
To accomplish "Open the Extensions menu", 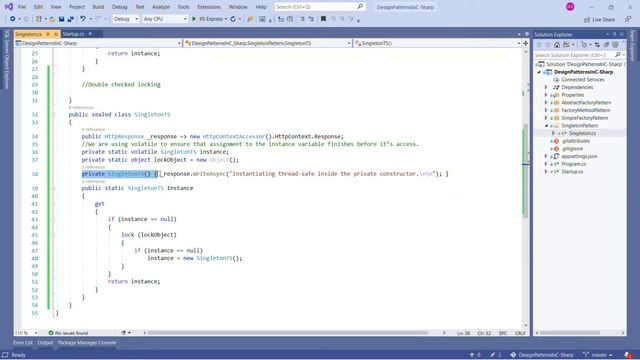I will pyautogui.click(x=209, y=7).
